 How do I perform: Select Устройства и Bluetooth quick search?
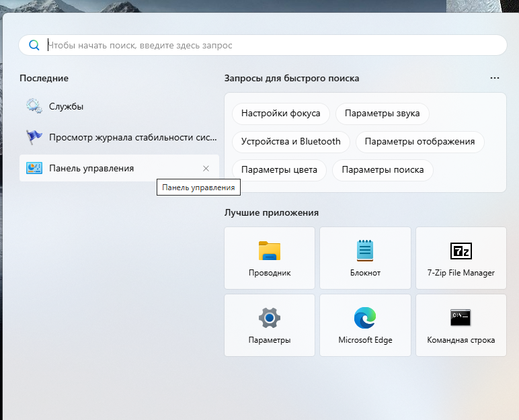290,142
